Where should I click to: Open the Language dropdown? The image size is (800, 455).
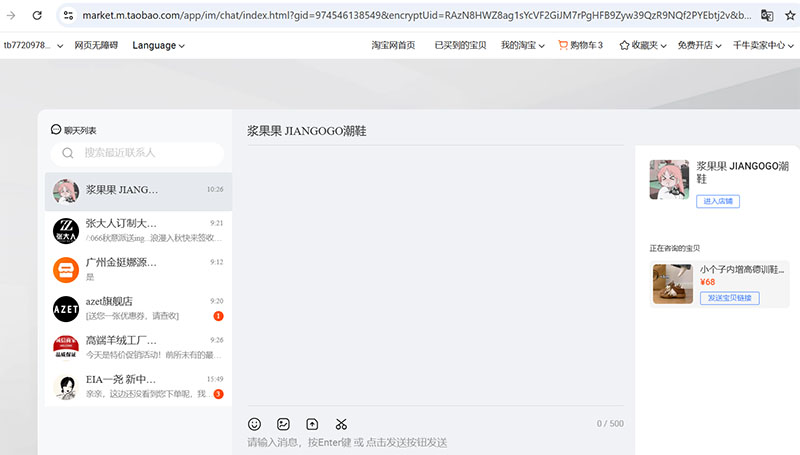coord(158,45)
